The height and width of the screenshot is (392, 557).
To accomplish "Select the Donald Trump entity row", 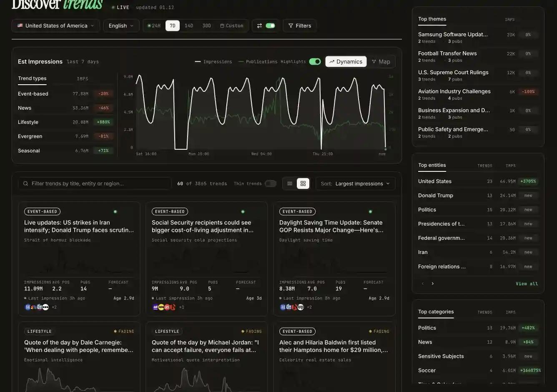I will click(478, 196).
